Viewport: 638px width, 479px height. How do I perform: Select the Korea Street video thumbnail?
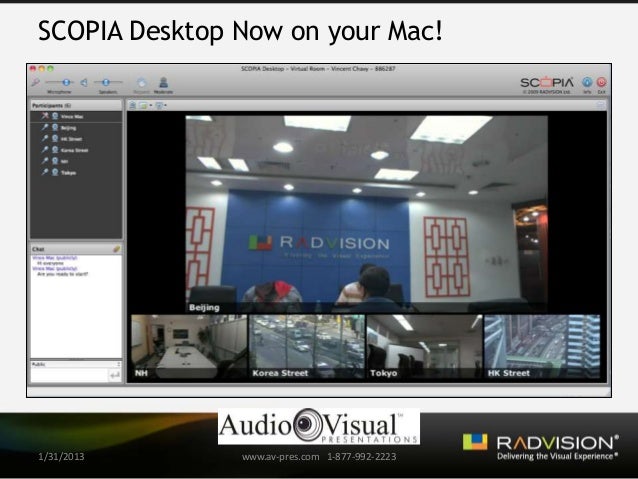pyautogui.click(x=306, y=346)
